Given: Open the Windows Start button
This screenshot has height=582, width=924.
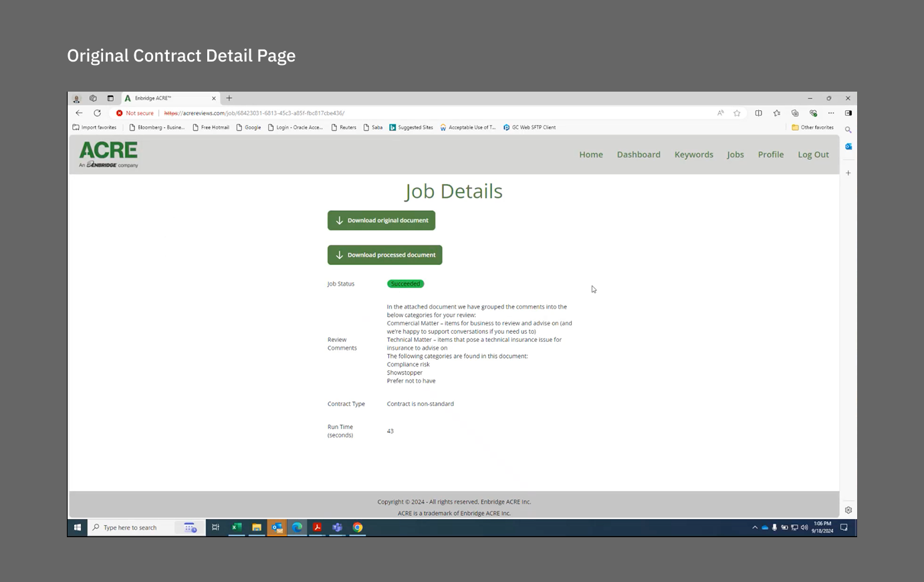Looking at the screenshot, I should point(78,527).
